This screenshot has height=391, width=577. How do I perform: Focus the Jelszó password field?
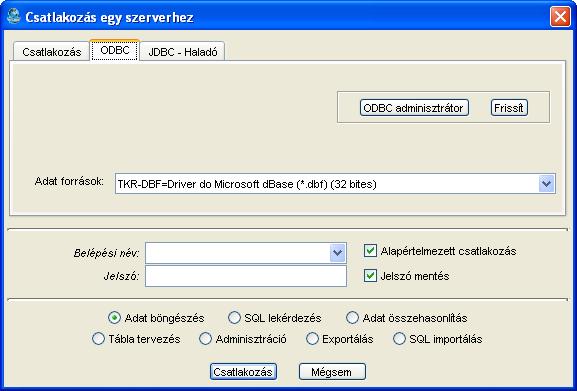(246, 276)
